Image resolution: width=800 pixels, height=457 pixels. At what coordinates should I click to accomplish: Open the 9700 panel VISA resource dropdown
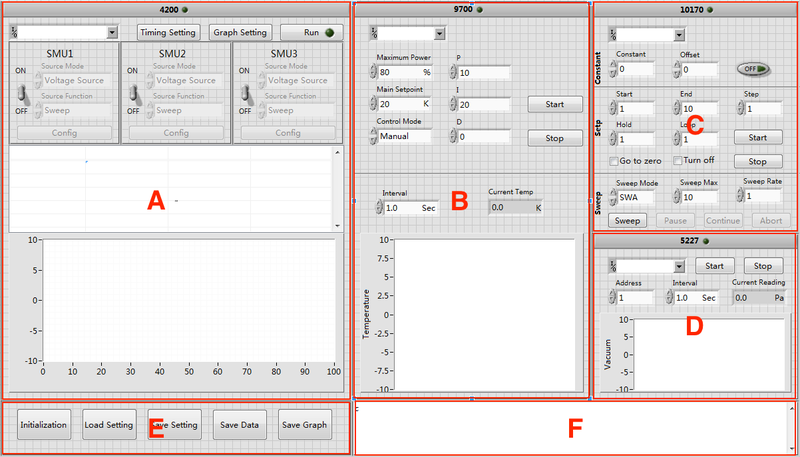tap(439, 33)
